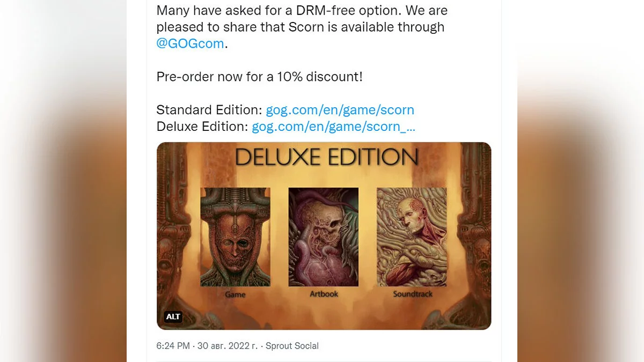Click the Pre-order 10% discount sentence

(260, 77)
